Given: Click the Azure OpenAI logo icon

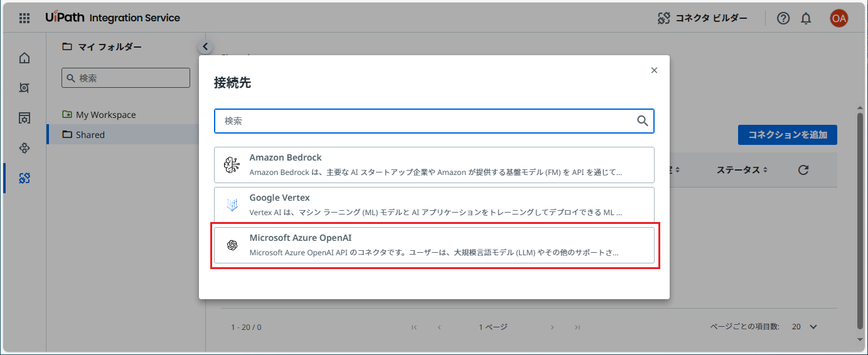Looking at the screenshot, I should click(232, 245).
